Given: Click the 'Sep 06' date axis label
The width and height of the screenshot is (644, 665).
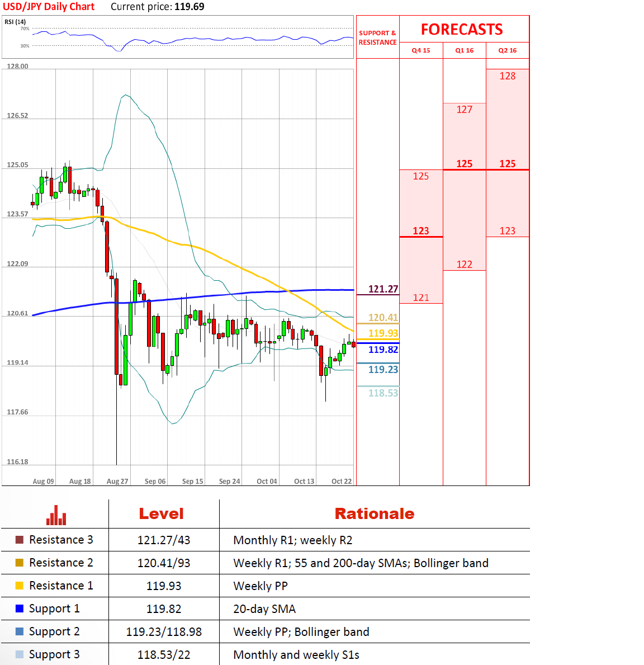Looking at the screenshot, I should coord(155,482).
